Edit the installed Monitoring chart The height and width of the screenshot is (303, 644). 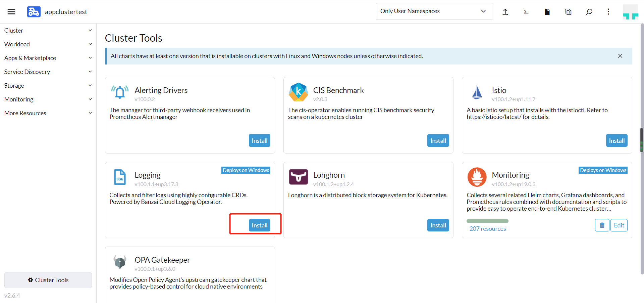619,225
